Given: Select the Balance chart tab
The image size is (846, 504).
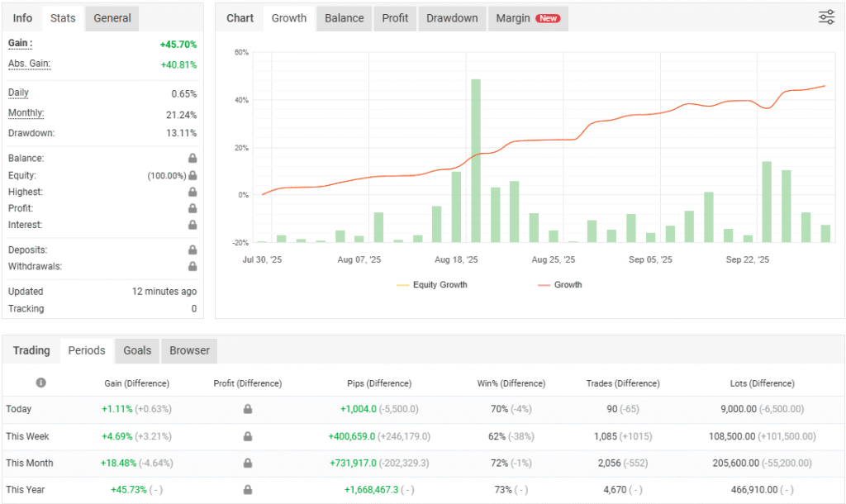Looking at the screenshot, I should [x=342, y=18].
